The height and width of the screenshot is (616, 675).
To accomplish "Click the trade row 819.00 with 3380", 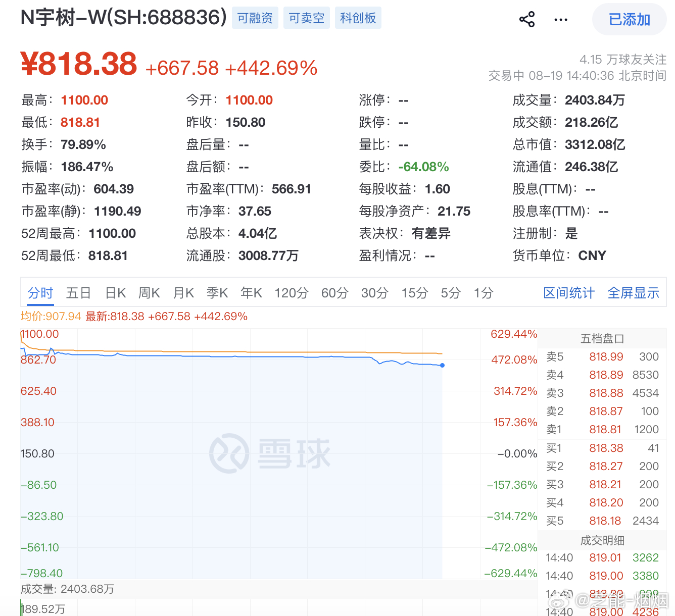I will [602, 576].
